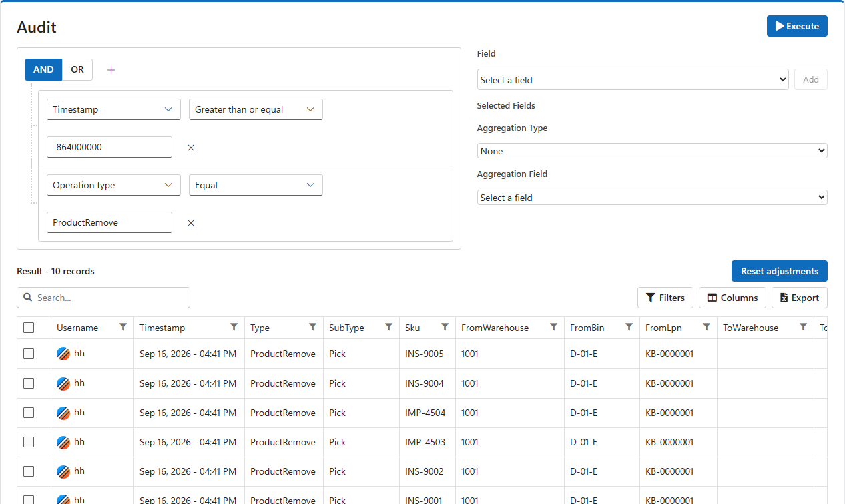
Task: Check the IMP-4503 row checkbox
Action: (x=29, y=442)
